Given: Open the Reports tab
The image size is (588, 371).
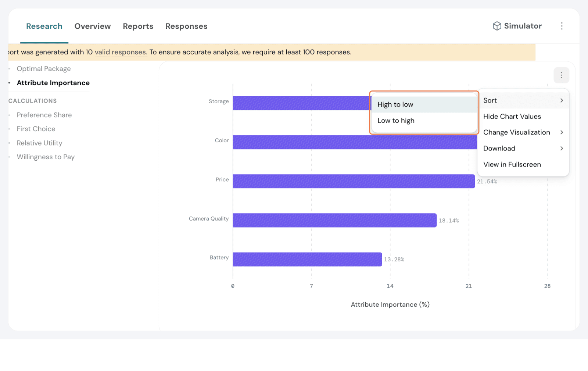Looking at the screenshot, I should [x=138, y=26].
